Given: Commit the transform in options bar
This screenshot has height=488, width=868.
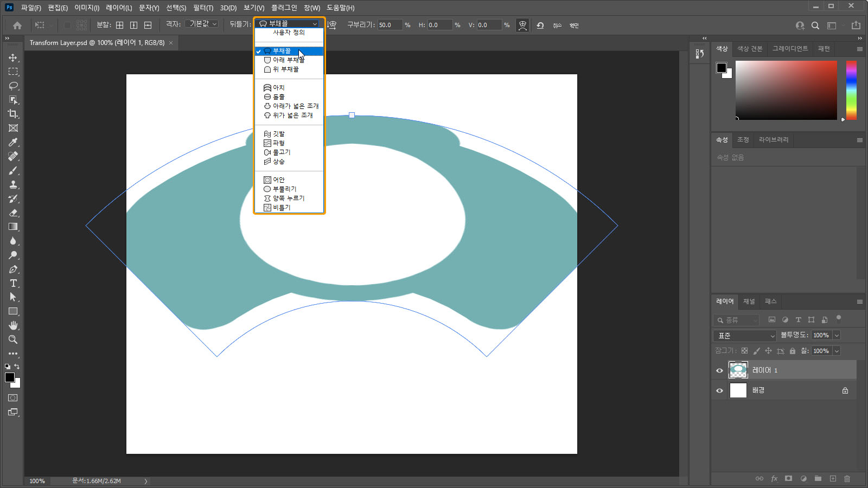Looking at the screenshot, I should (574, 25).
